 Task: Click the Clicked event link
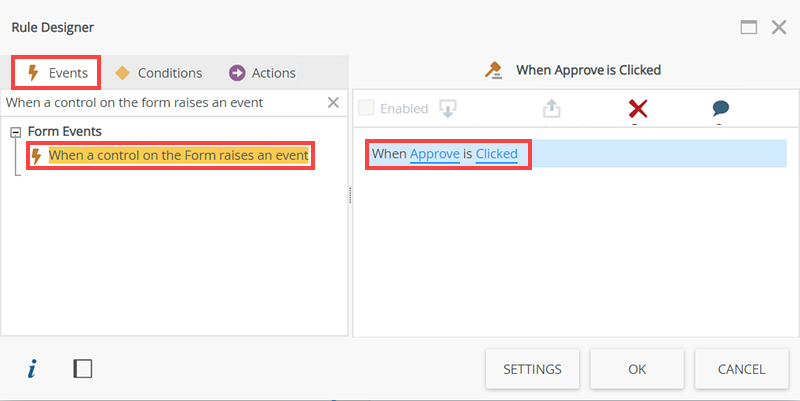click(x=496, y=154)
